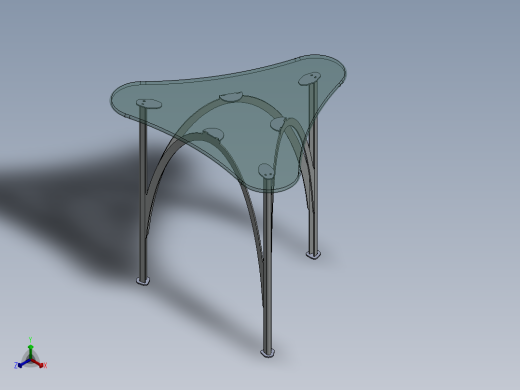Select the mounting disc atop the front leg
This screenshot has width=520, height=390.
click(x=266, y=171)
